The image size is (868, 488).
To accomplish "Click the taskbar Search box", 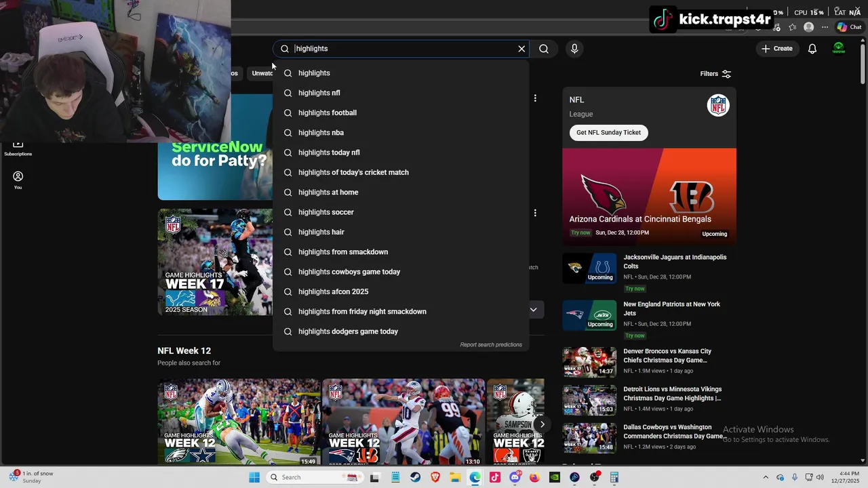I will [x=314, y=478].
